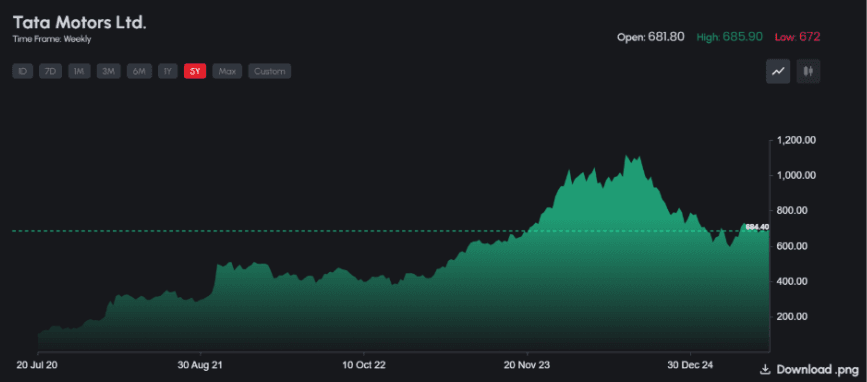
Task: Click the current price label 684.40
Action: (757, 227)
